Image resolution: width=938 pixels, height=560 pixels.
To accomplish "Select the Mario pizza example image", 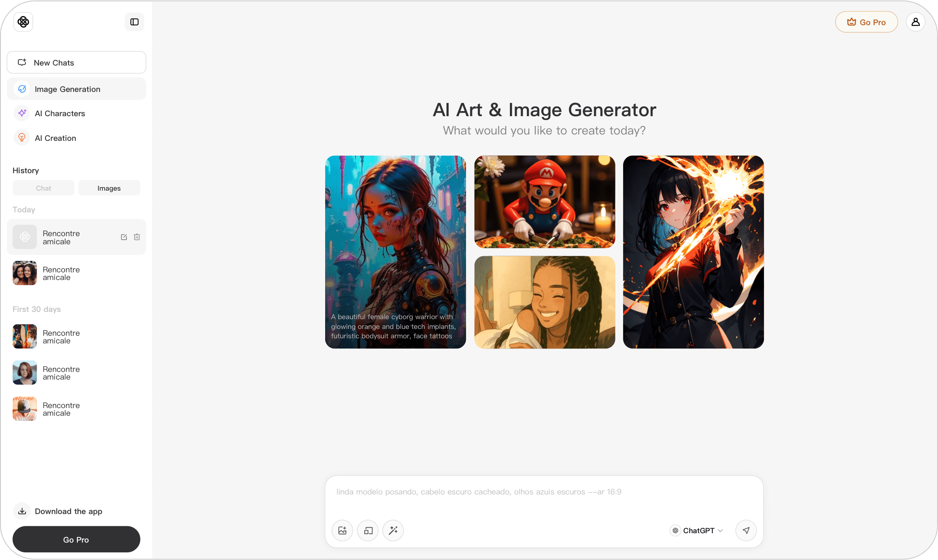I will pos(544,202).
